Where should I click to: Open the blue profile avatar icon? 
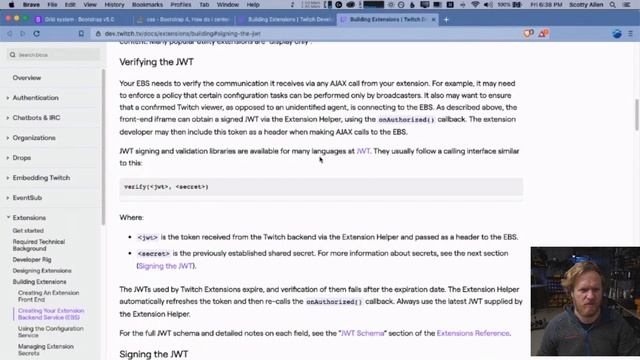click(x=617, y=34)
